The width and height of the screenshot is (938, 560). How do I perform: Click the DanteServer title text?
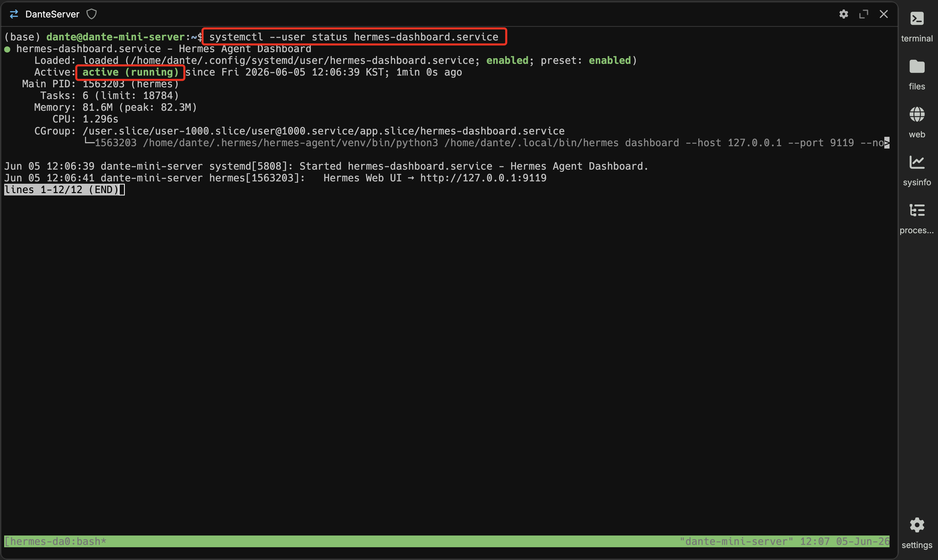[x=52, y=14]
